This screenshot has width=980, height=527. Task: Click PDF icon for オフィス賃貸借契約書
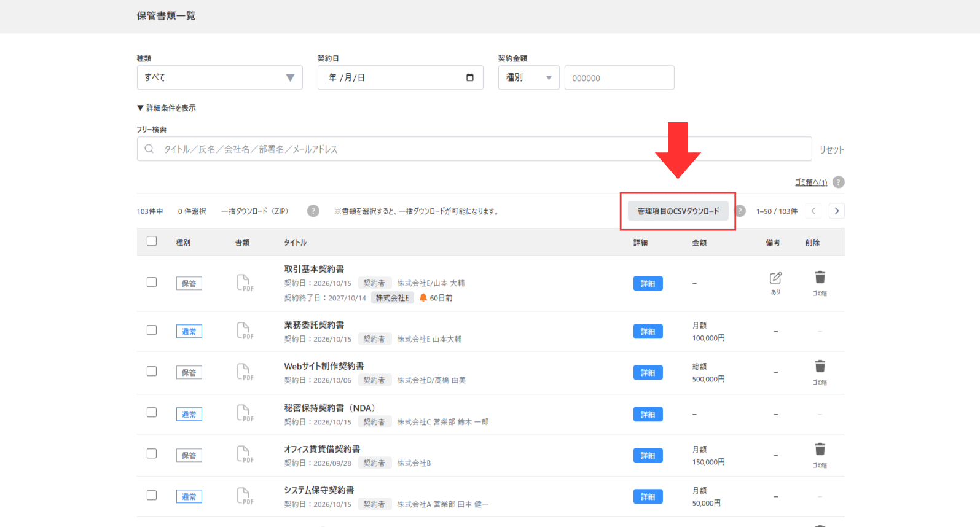(245, 454)
